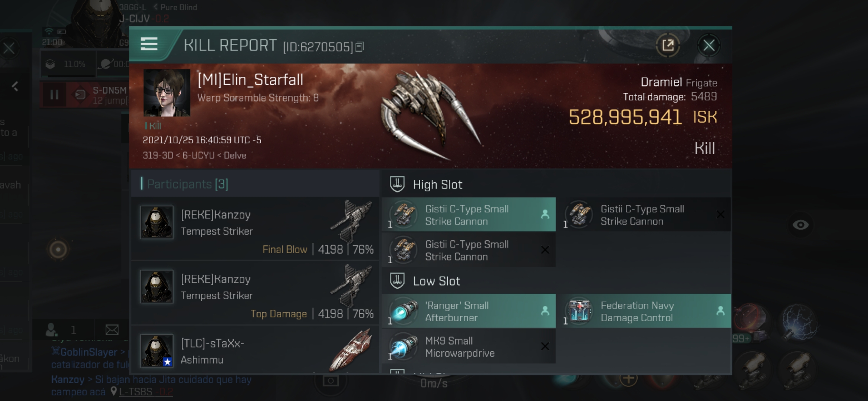Click the 319-3D location text
The width and height of the screenshot is (868, 401).
pos(158,156)
